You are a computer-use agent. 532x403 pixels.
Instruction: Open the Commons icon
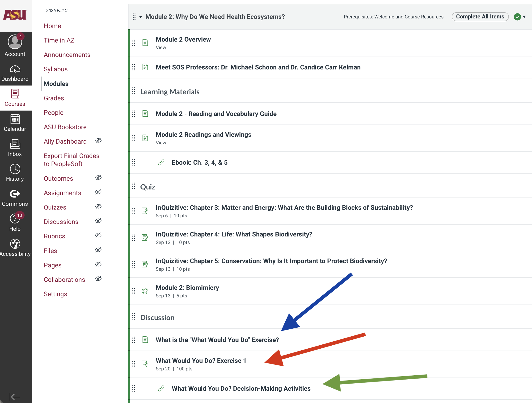pyautogui.click(x=15, y=198)
